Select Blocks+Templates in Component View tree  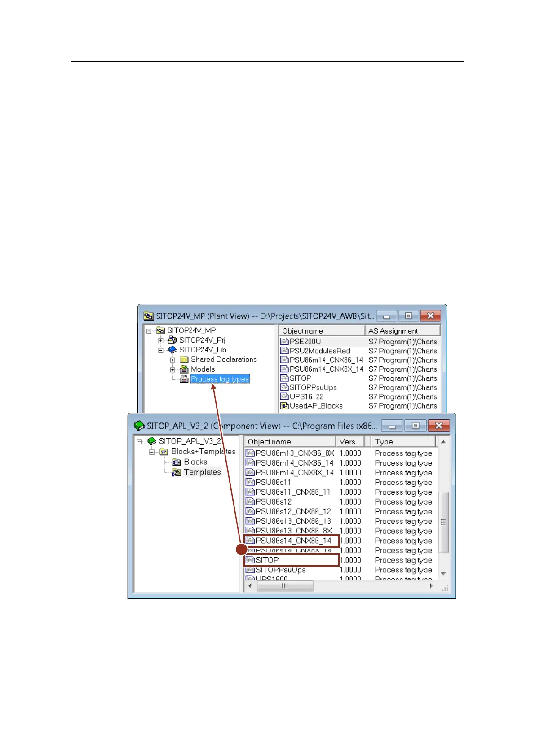tap(203, 452)
